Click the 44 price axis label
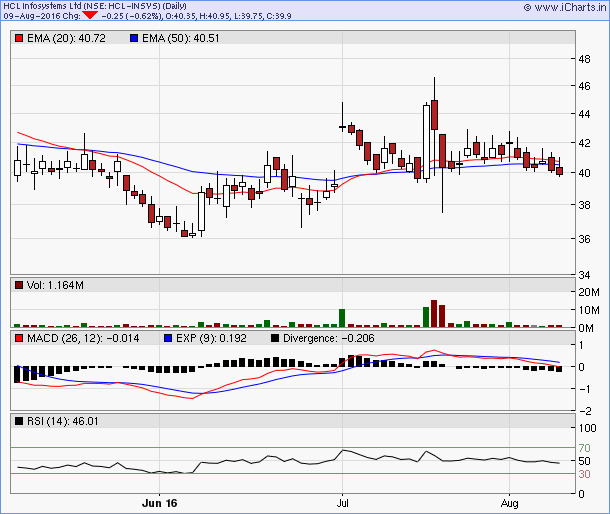The image size is (610, 514). pyautogui.click(x=584, y=114)
